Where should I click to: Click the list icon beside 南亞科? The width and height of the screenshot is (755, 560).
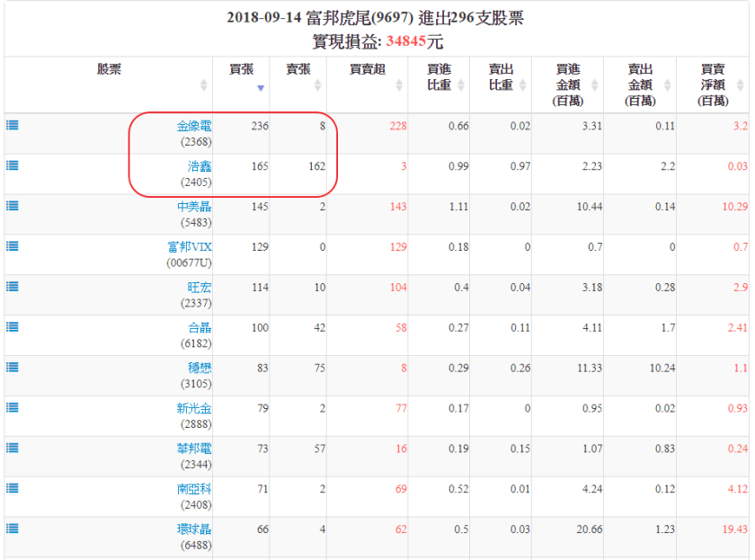(x=13, y=488)
